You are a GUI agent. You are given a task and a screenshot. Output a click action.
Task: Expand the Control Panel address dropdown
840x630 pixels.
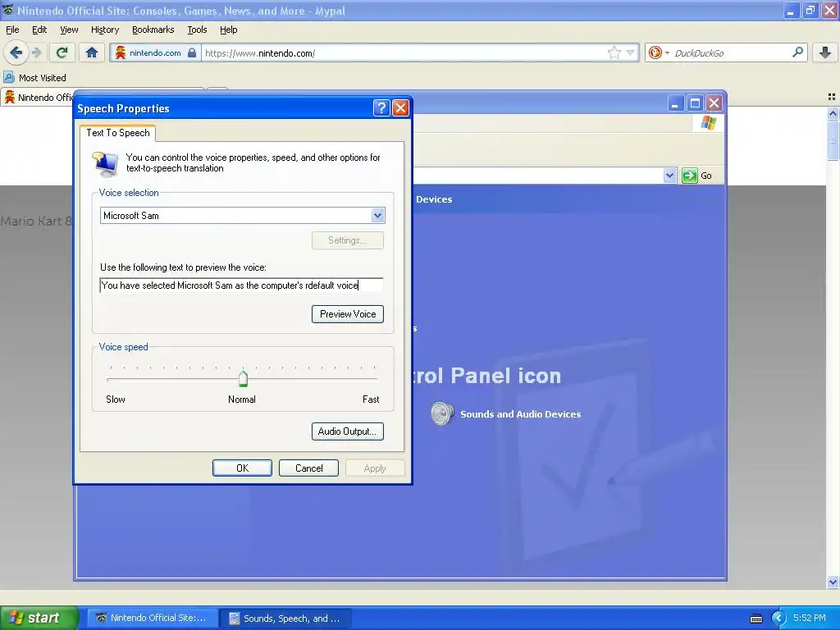pos(669,176)
